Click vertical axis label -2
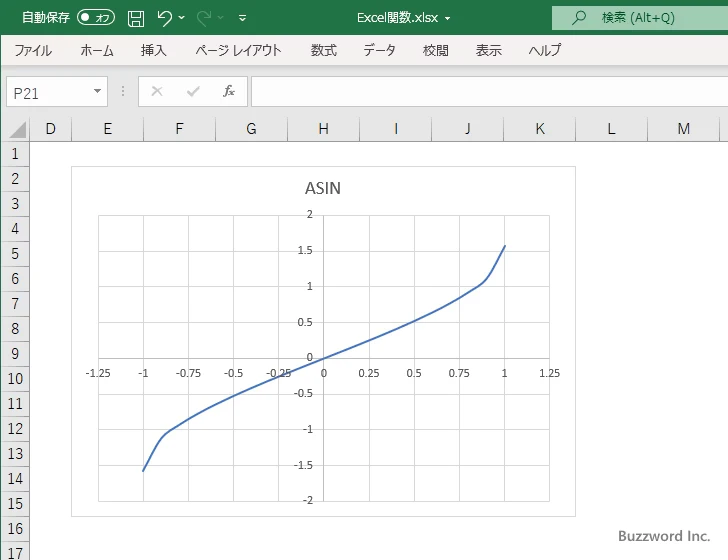This screenshot has width=728, height=560. click(x=308, y=501)
